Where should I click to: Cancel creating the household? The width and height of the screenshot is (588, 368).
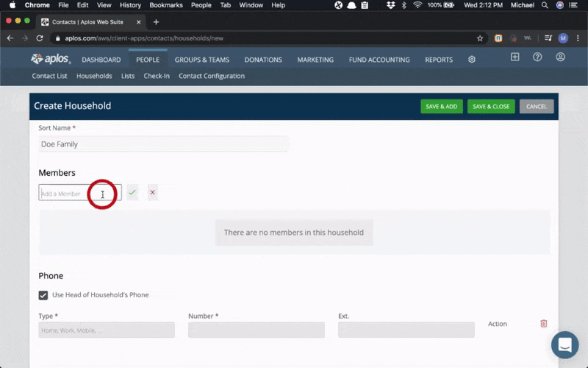[537, 107]
